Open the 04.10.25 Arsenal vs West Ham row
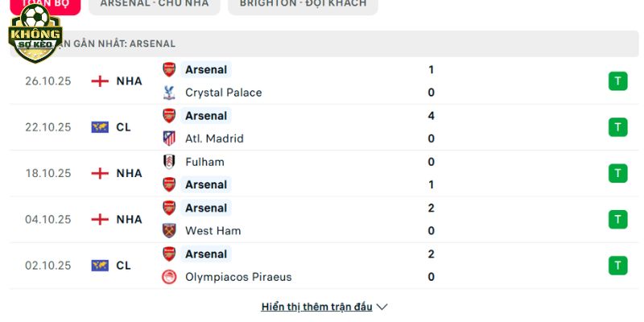644x322 pixels. click(x=322, y=219)
